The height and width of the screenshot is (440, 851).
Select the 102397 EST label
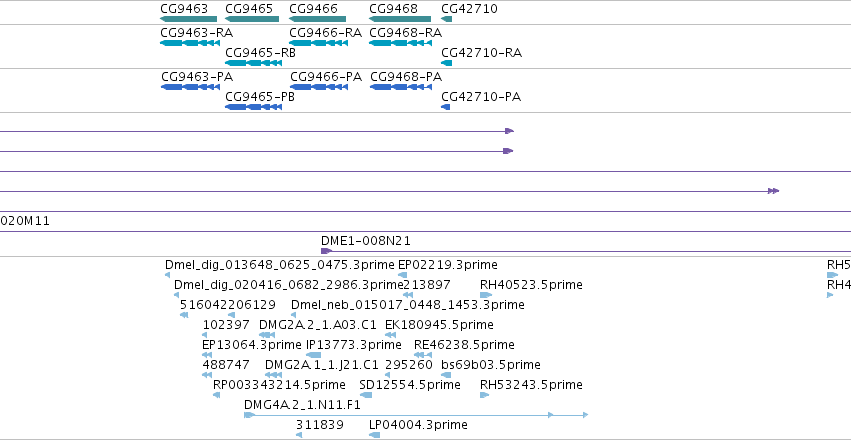[x=226, y=325]
